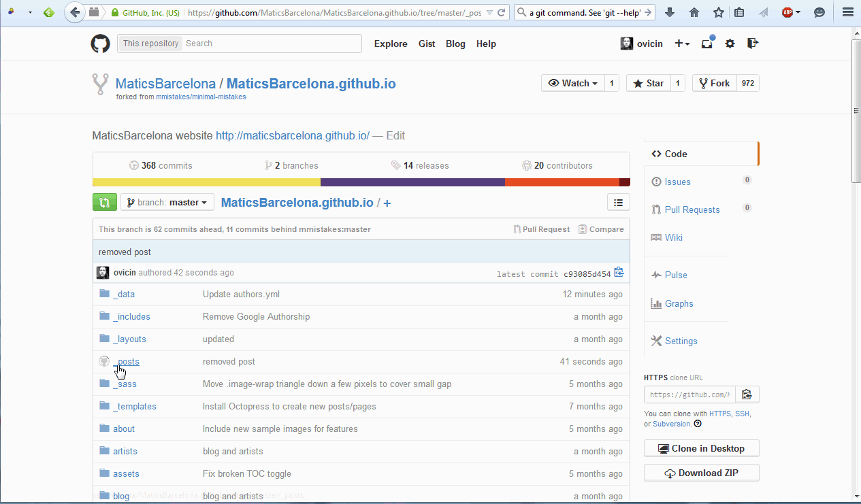Screen dimensions: 861x504
Task: Open the GitHub notifications inbox icon
Action: (707, 44)
